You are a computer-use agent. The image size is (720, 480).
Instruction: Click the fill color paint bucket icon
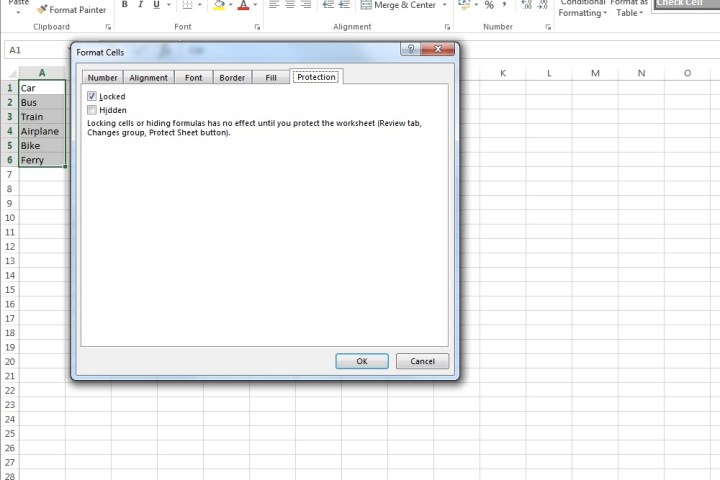click(220, 6)
